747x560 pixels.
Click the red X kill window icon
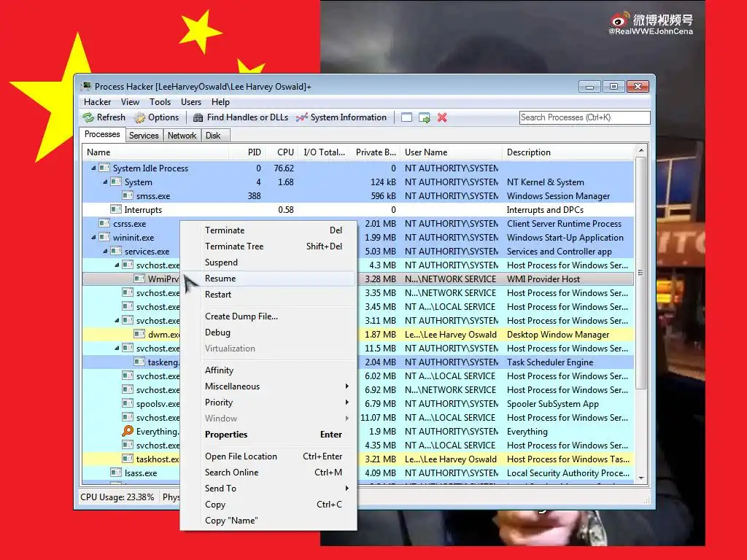pyautogui.click(x=442, y=117)
